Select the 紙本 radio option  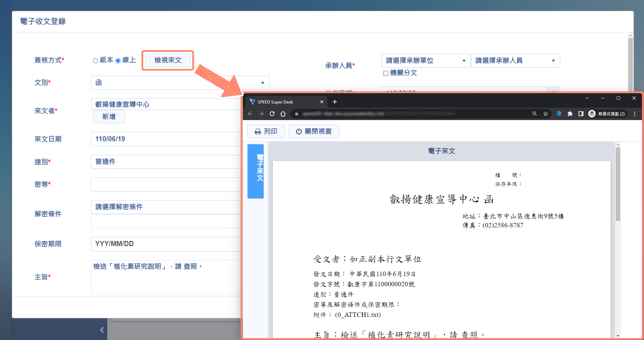[96, 61]
